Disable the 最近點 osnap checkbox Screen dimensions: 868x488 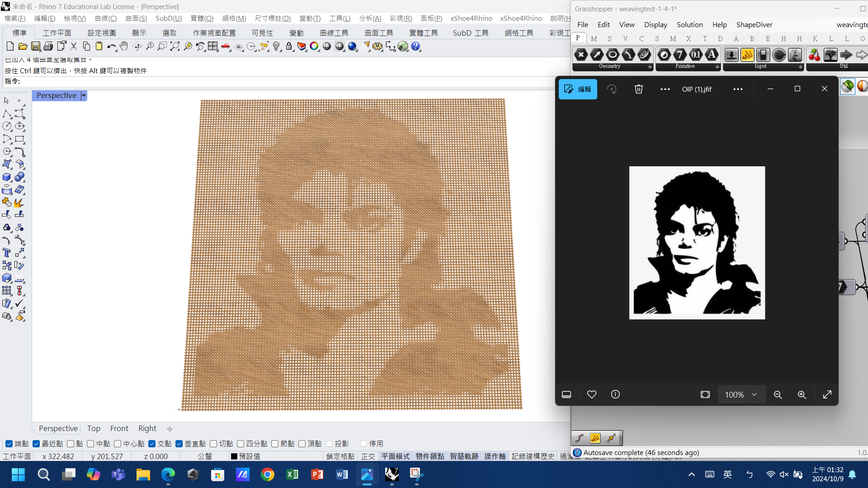(x=36, y=444)
